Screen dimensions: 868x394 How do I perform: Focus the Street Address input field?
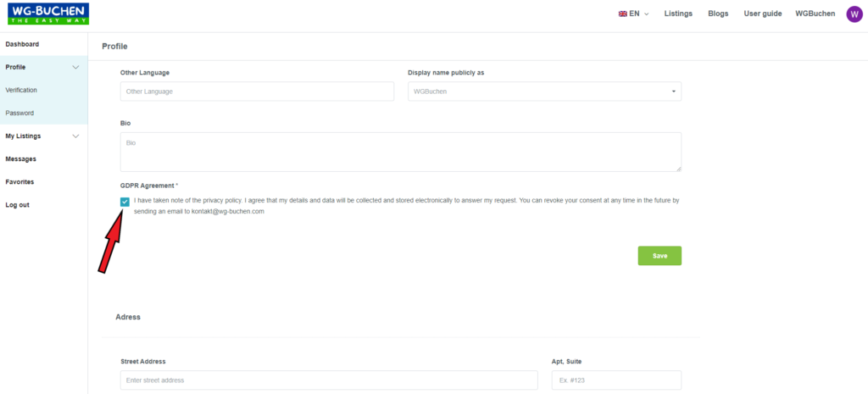[329, 380]
